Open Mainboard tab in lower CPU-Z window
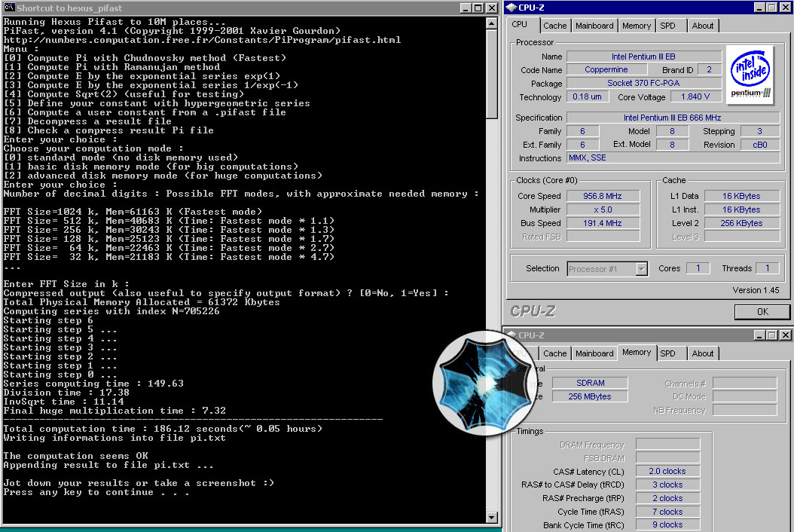Viewport: 794px width, 532px height. point(594,353)
